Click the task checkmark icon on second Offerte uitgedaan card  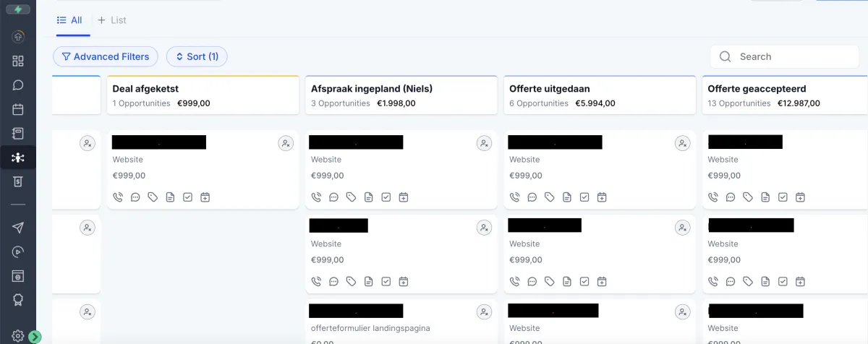[584, 281]
